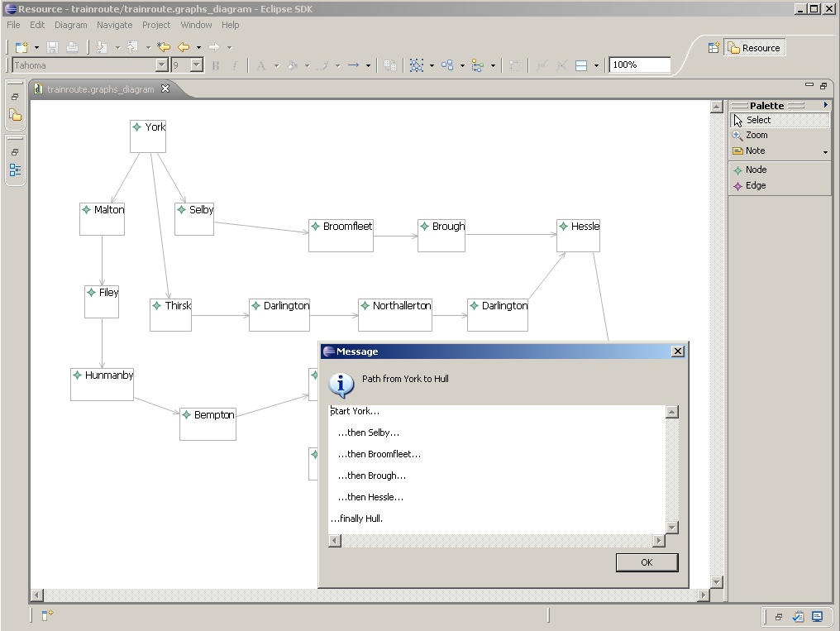Toggle Bold formatting

[216, 66]
